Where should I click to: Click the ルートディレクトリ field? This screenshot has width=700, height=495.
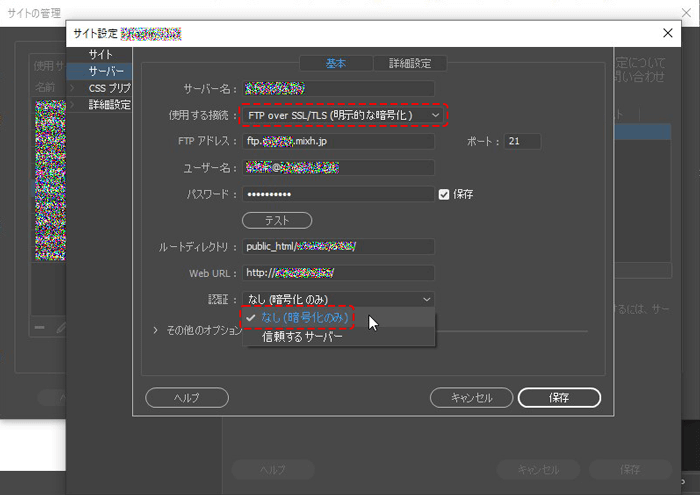(338, 246)
